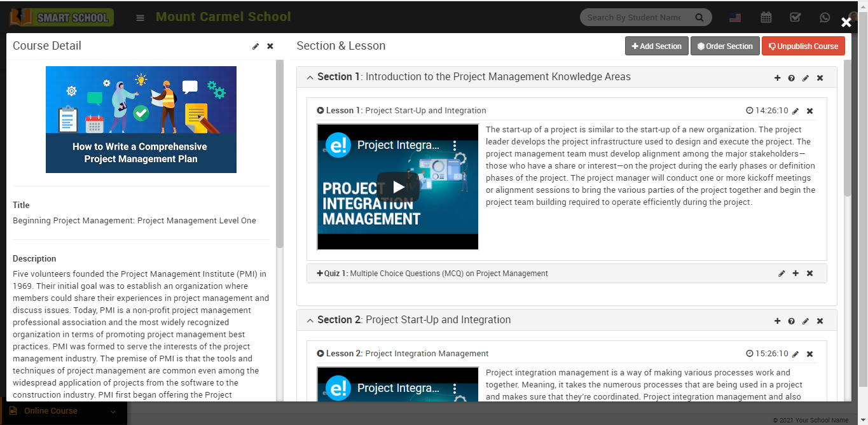
Task: Open the language selector flag dropdown
Action: click(735, 17)
